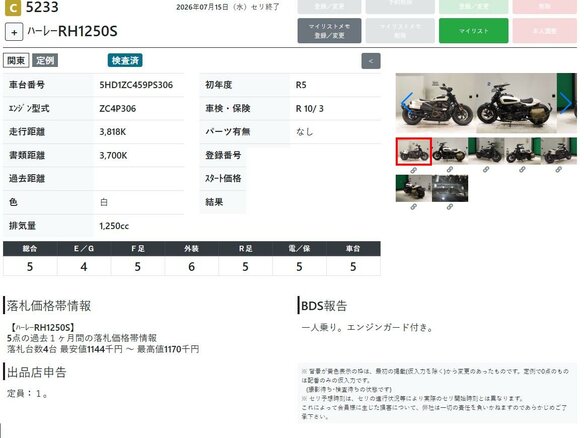Show previous photo with left blue arrow
Viewport: 584px width, 438px height.
(x=407, y=102)
